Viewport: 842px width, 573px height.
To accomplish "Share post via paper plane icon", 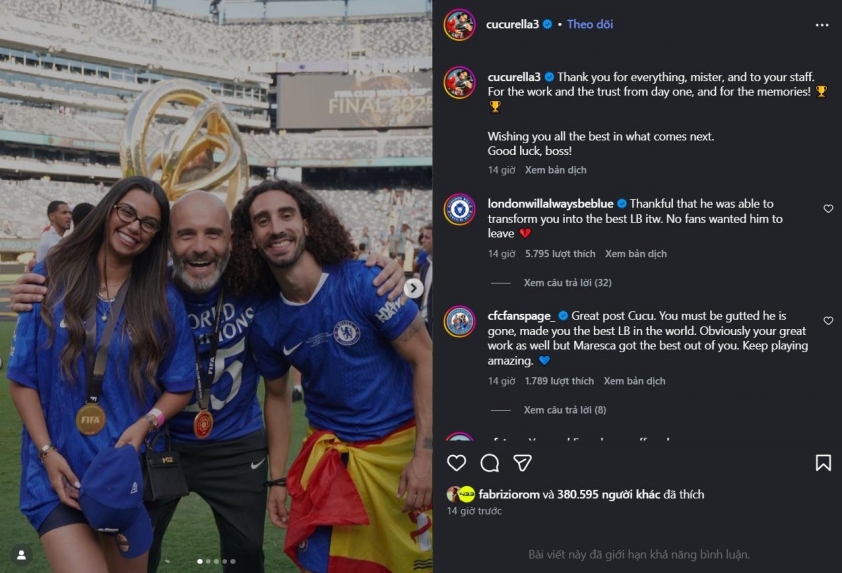I will click(522, 463).
